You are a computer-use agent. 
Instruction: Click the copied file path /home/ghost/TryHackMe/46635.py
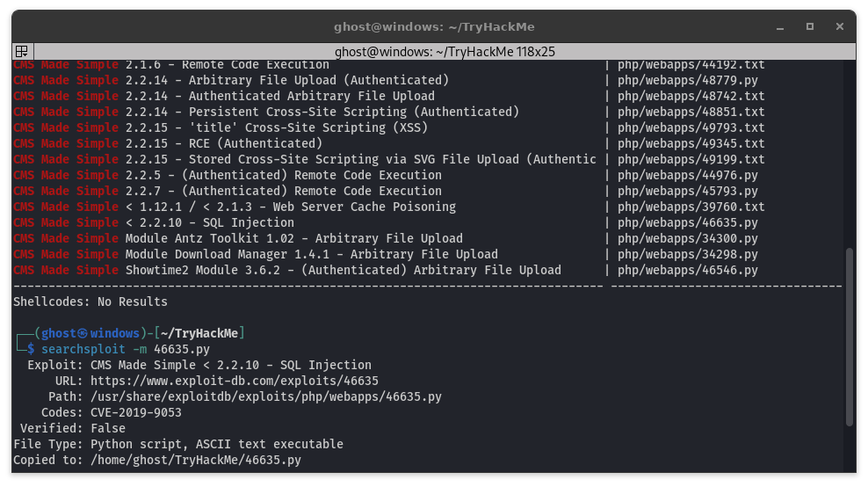click(x=196, y=460)
